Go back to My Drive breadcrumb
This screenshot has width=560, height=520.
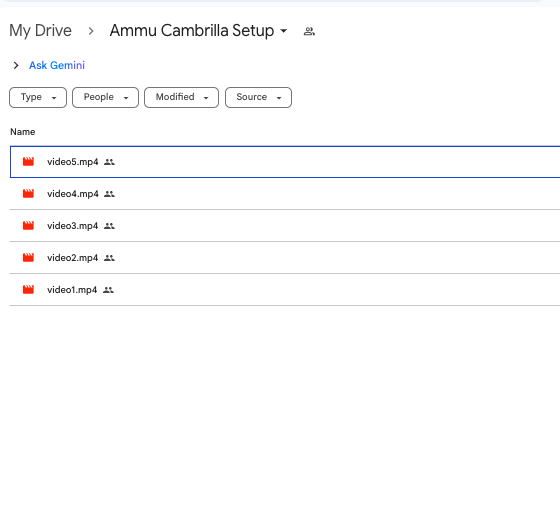click(40, 31)
